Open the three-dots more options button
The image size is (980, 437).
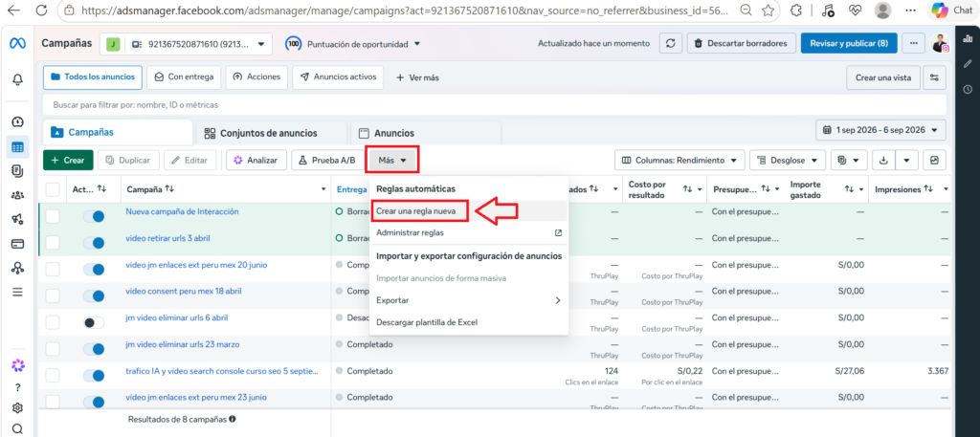[914, 44]
